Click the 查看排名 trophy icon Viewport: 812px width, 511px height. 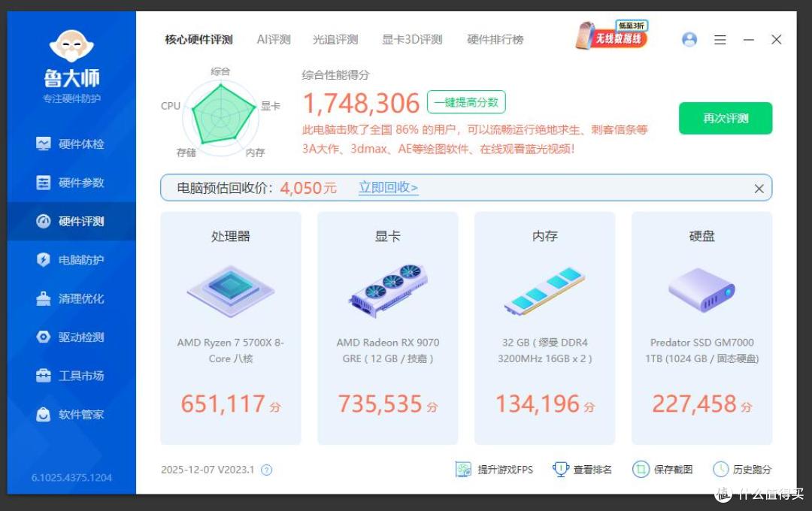pyautogui.click(x=561, y=470)
